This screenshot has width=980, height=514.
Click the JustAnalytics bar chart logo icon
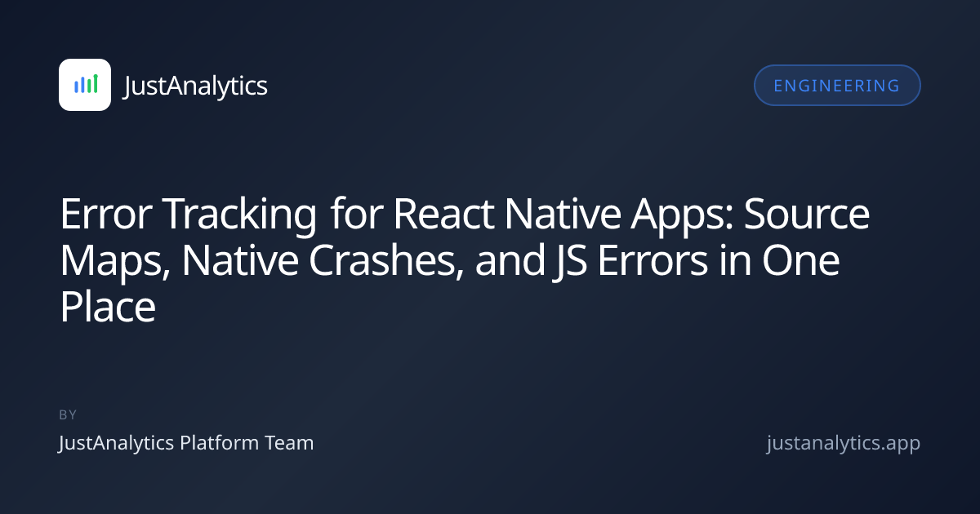(x=85, y=85)
